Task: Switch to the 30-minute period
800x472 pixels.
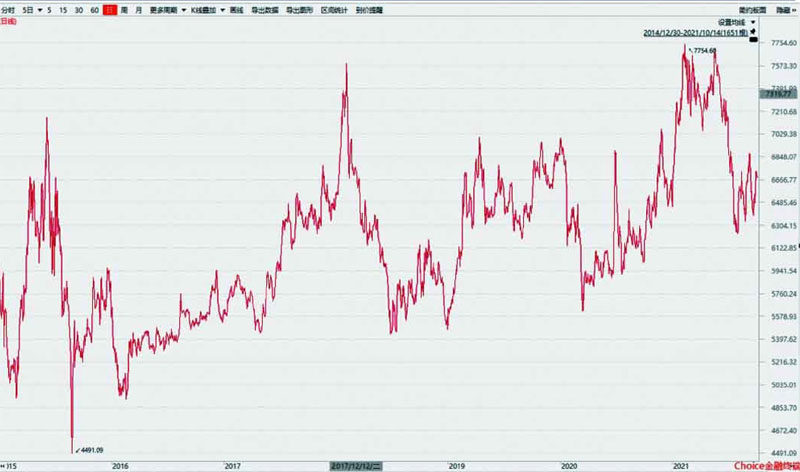Action: coord(78,8)
